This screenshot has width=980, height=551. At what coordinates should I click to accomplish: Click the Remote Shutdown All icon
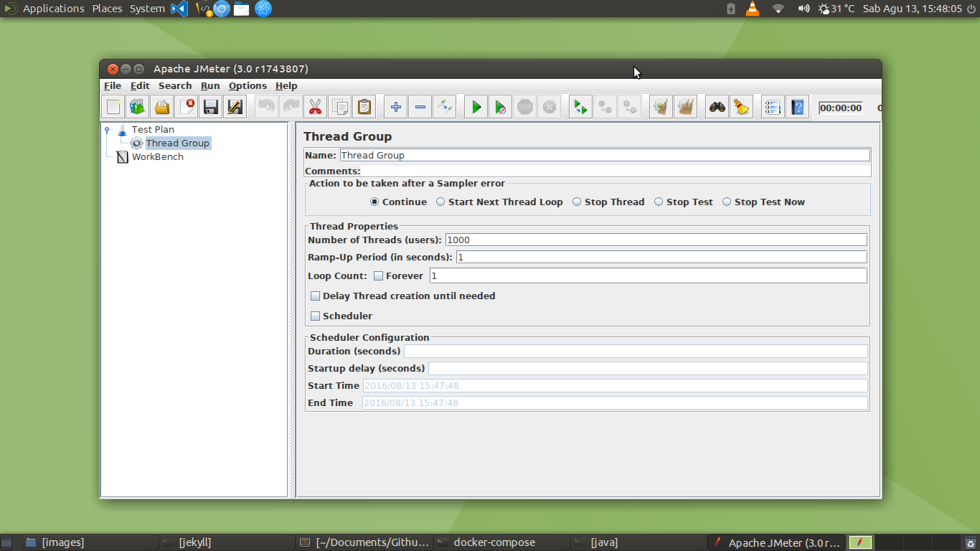click(x=629, y=107)
